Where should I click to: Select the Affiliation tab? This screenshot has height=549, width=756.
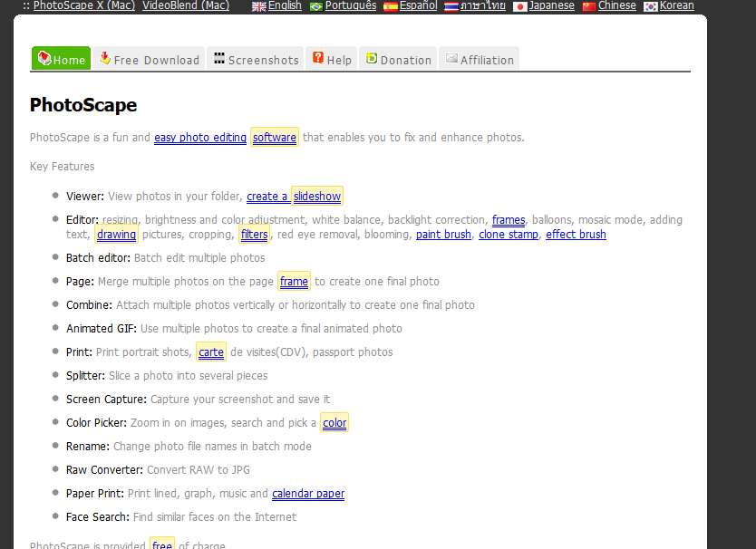(x=480, y=58)
